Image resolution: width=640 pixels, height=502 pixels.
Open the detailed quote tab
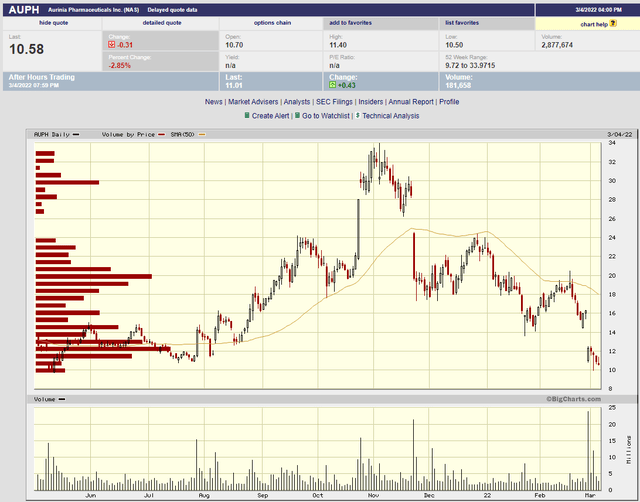(x=162, y=23)
